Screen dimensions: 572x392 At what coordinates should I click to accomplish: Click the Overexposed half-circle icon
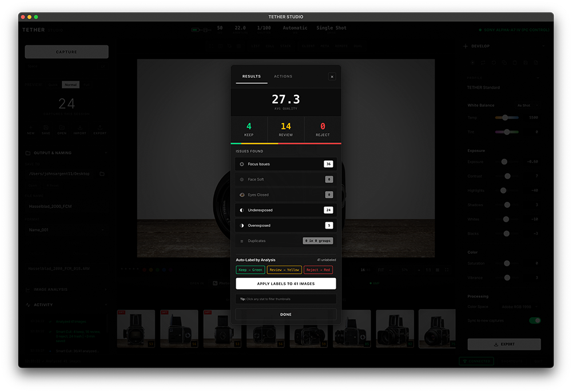(242, 226)
